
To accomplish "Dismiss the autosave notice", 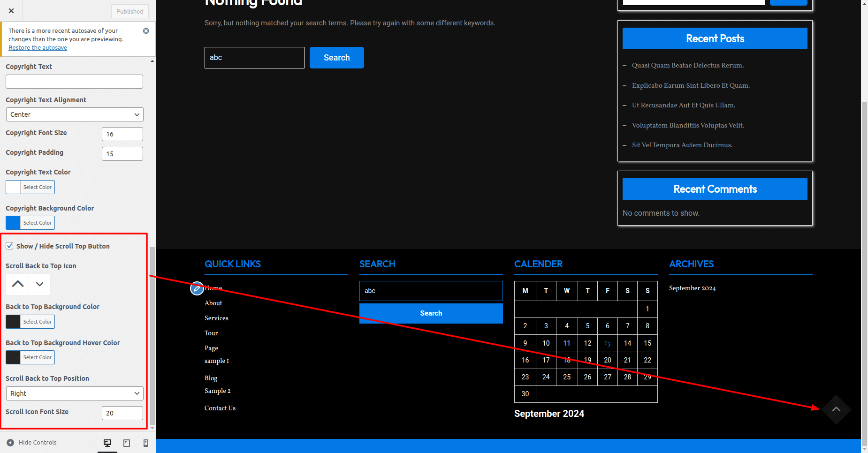I will [x=146, y=31].
